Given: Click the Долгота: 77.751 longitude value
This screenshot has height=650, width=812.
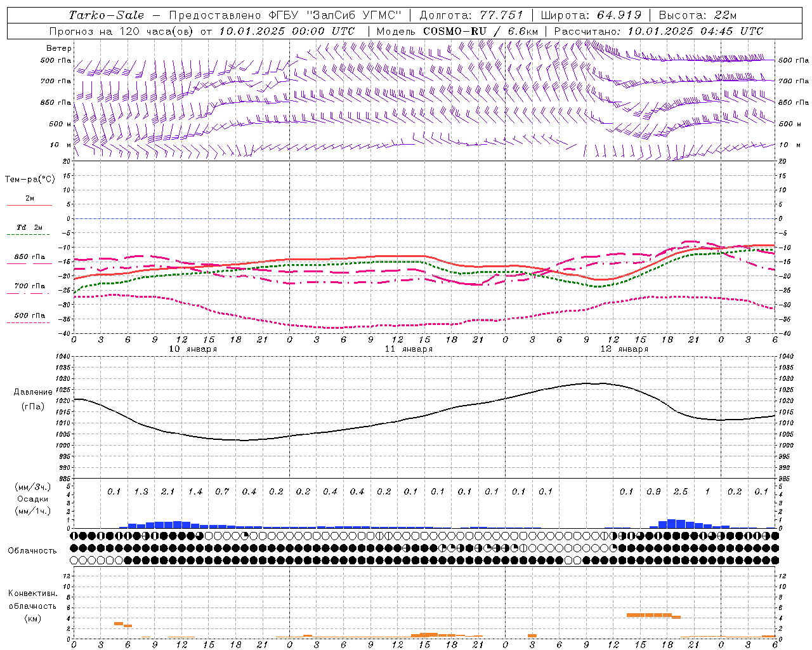Looking at the screenshot, I should point(471,15).
